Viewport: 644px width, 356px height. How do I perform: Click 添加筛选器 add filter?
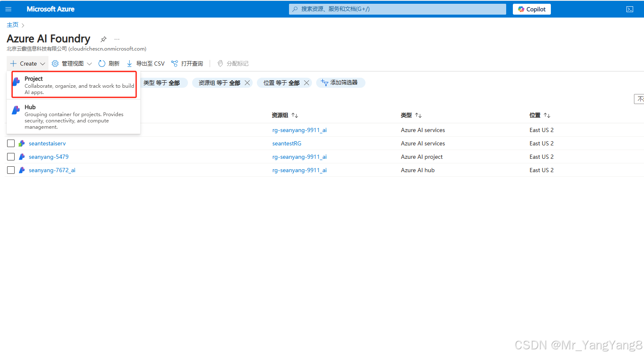tap(340, 83)
